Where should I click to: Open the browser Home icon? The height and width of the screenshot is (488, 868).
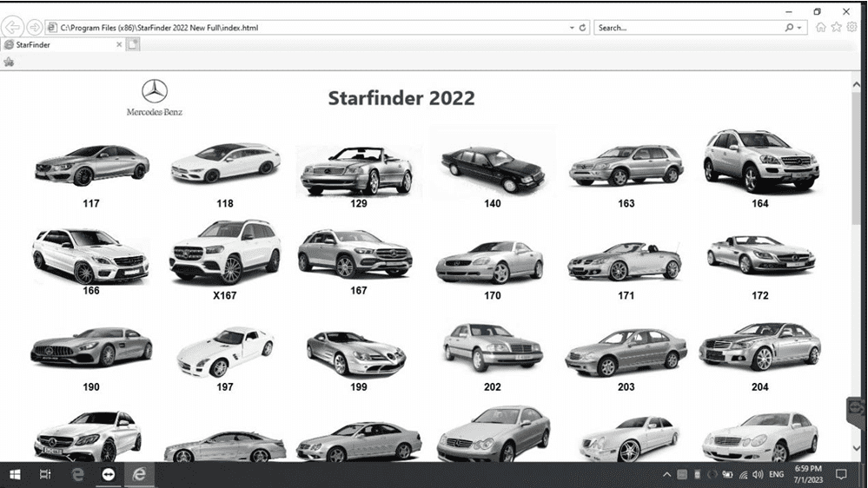tap(821, 27)
